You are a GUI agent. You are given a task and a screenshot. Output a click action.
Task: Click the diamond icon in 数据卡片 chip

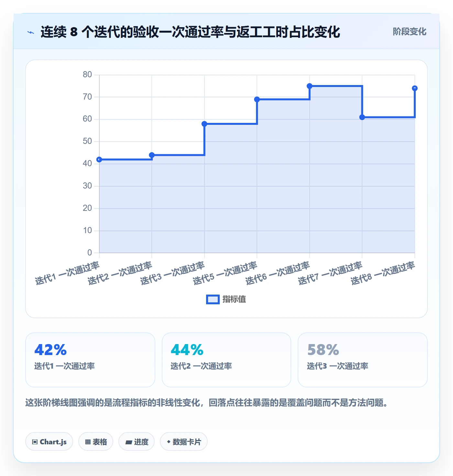pos(169,442)
